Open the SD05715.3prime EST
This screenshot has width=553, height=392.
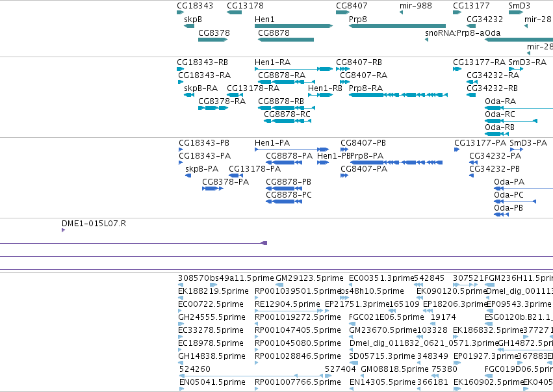tap(354, 363)
